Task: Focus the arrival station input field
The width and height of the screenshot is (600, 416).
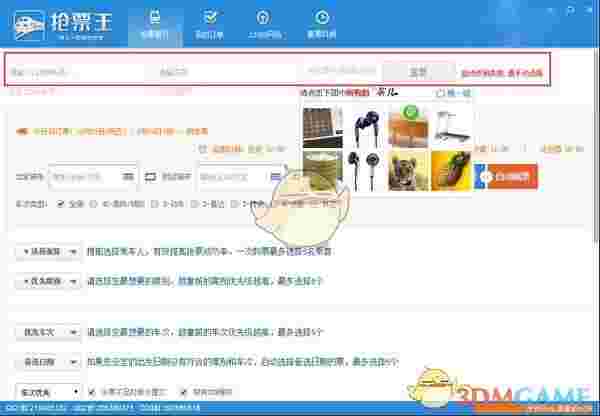Action: tap(241, 177)
